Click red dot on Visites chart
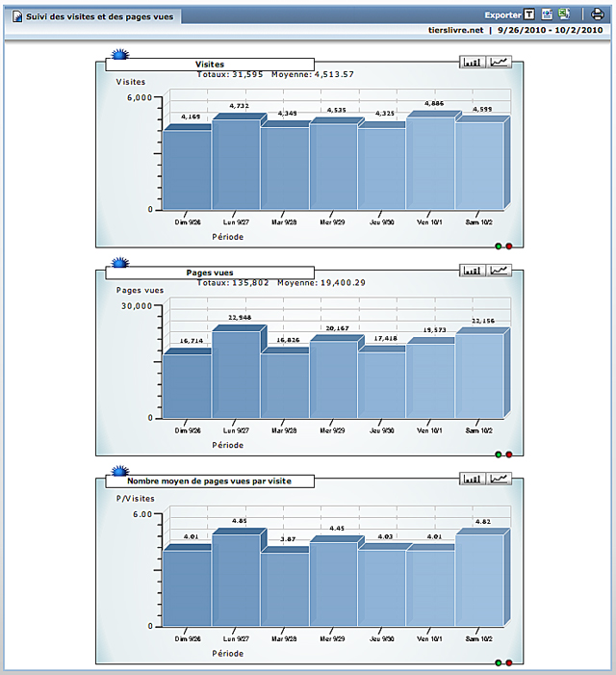This screenshot has width=616, height=675. (508, 247)
